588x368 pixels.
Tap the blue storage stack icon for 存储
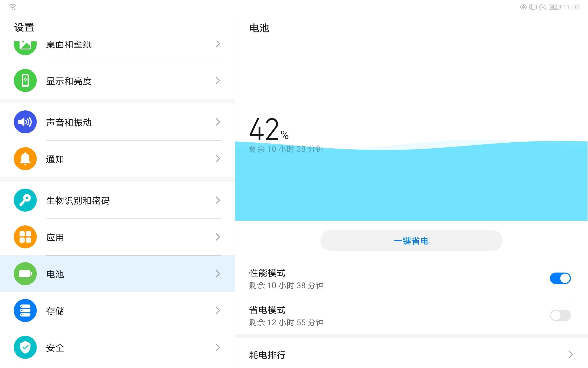pyautogui.click(x=25, y=310)
